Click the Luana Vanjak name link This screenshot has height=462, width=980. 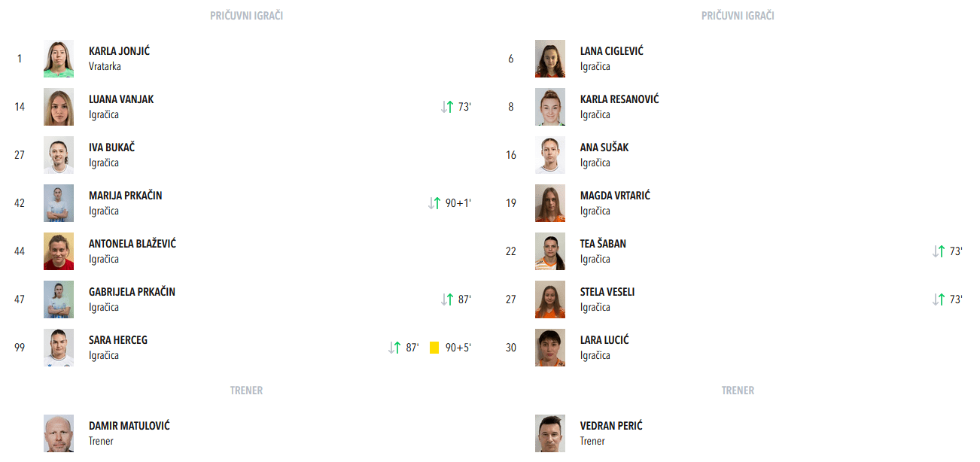pyautogui.click(x=121, y=99)
